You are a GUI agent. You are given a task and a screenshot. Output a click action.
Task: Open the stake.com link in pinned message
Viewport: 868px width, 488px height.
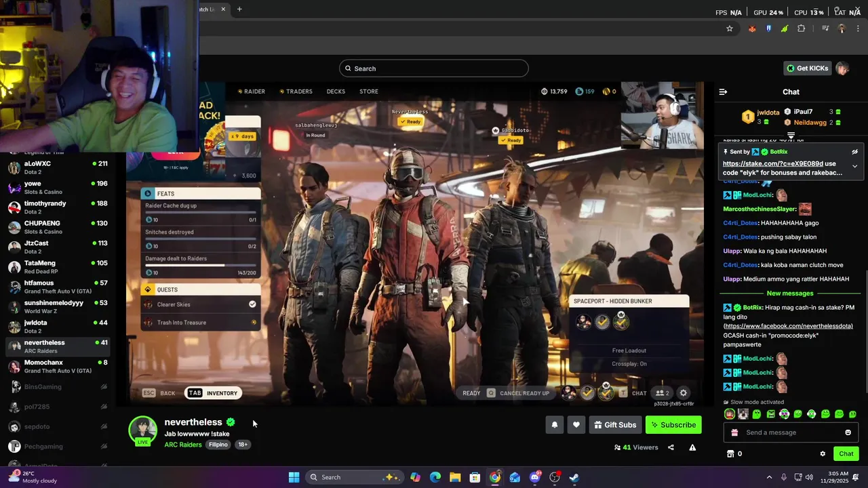tap(773, 163)
